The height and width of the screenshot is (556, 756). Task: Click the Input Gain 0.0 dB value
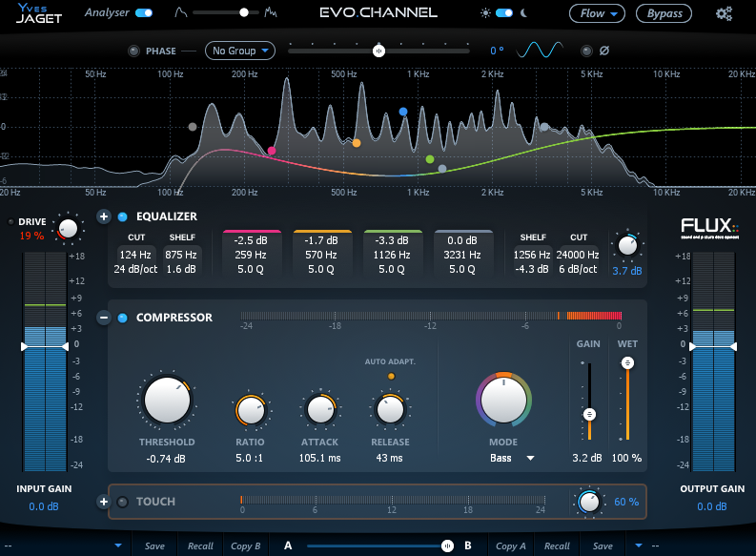click(44, 506)
